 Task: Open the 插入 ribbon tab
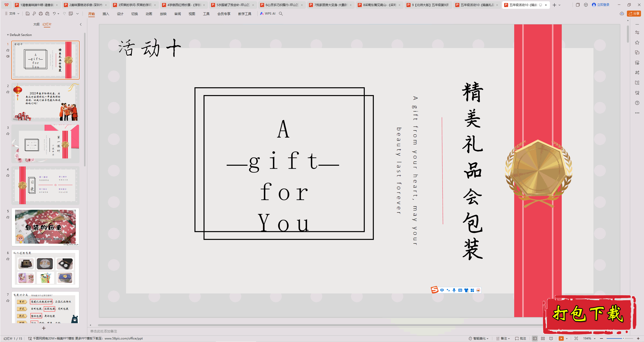point(106,14)
